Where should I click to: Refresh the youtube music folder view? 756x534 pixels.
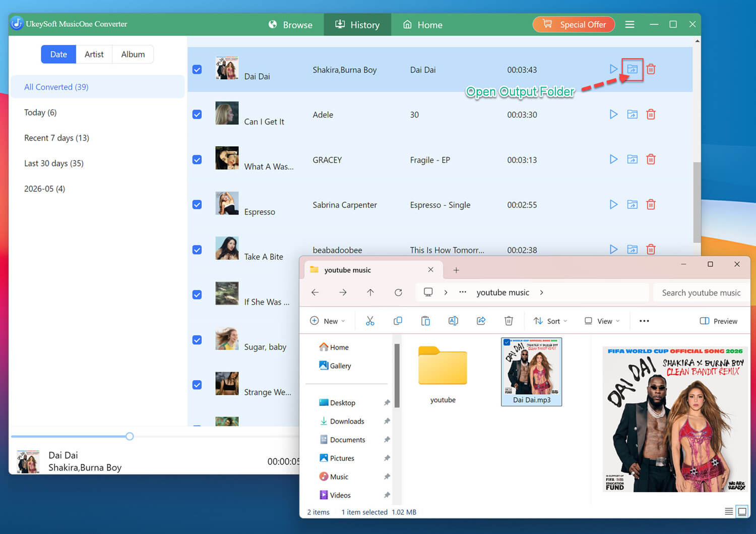398,292
